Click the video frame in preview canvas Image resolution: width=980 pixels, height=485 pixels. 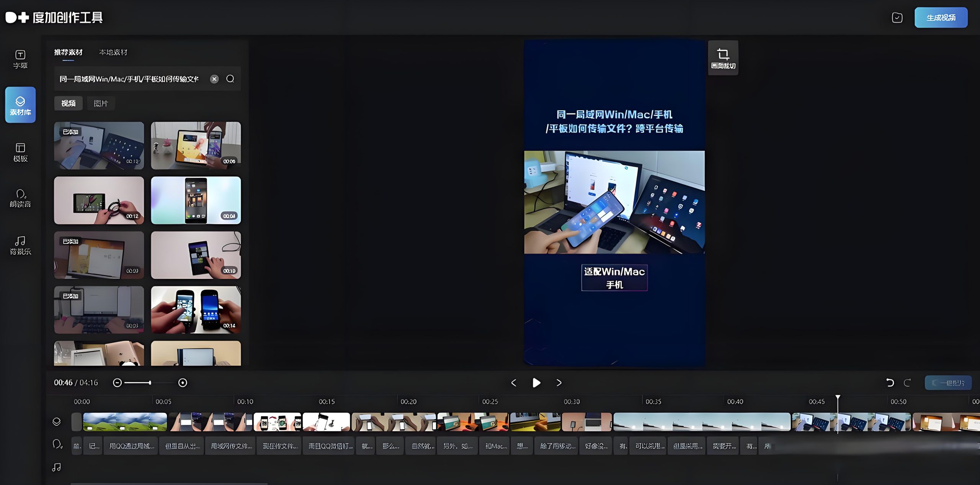(614, 202)
